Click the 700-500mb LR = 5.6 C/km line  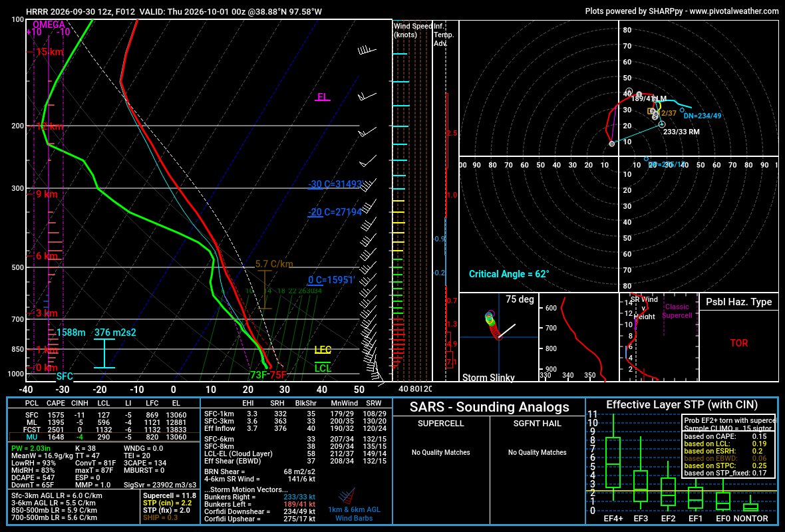click(x=54, y=517)
